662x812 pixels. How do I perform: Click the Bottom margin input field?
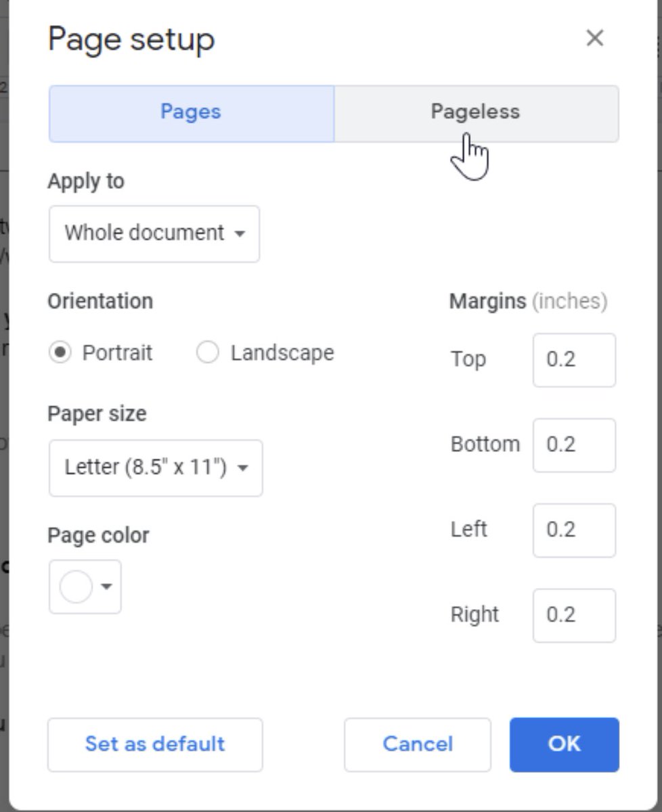(574, 445)
